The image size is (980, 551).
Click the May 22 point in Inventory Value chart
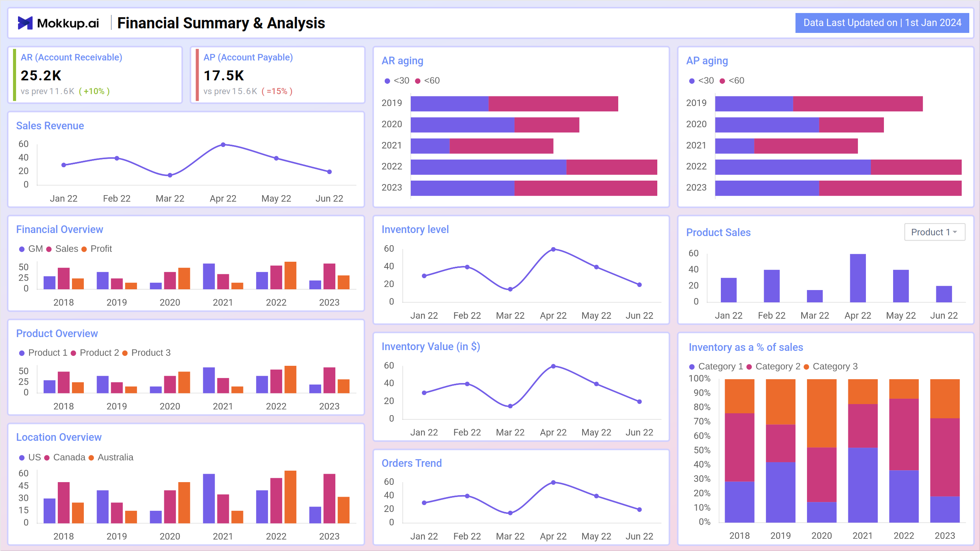(596, 384)
